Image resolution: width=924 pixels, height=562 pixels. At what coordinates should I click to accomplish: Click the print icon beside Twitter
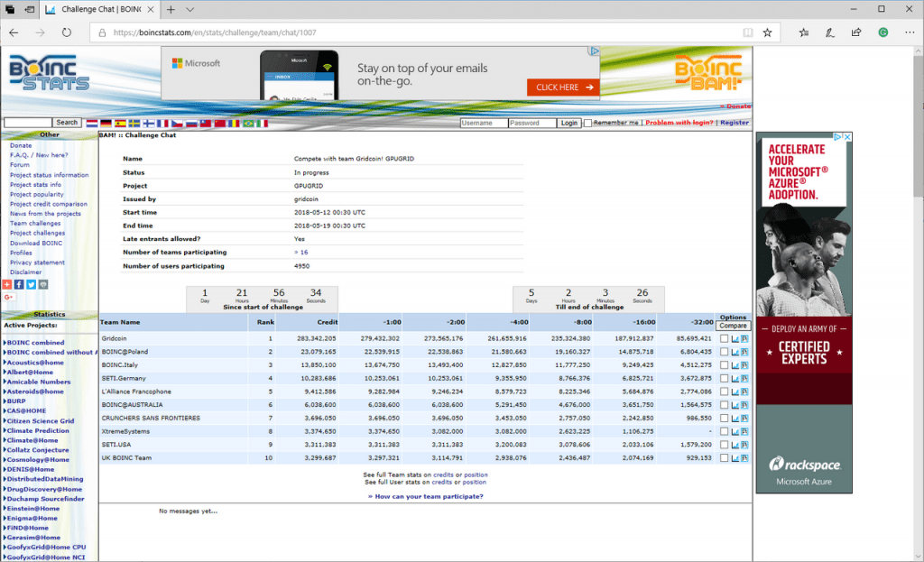click(43, 284)
